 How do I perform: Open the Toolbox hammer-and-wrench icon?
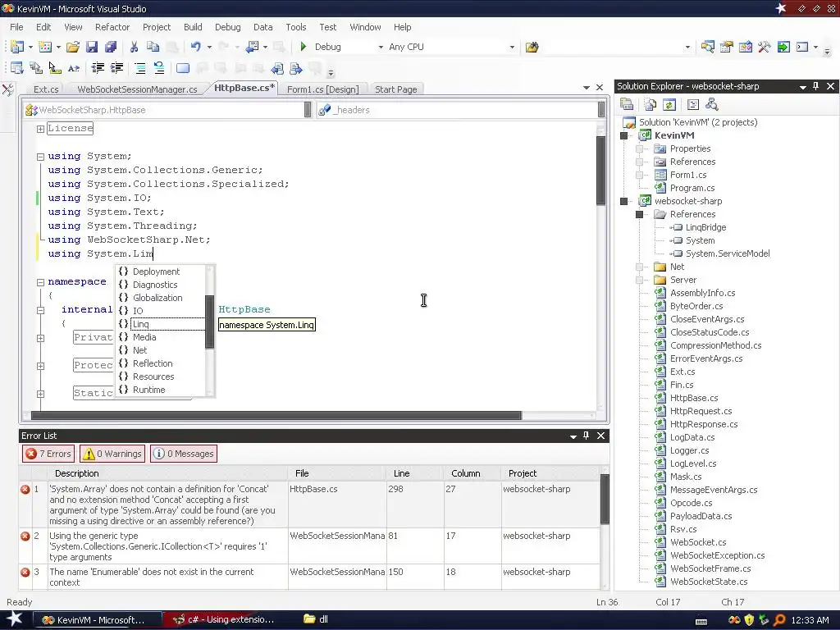764,47
